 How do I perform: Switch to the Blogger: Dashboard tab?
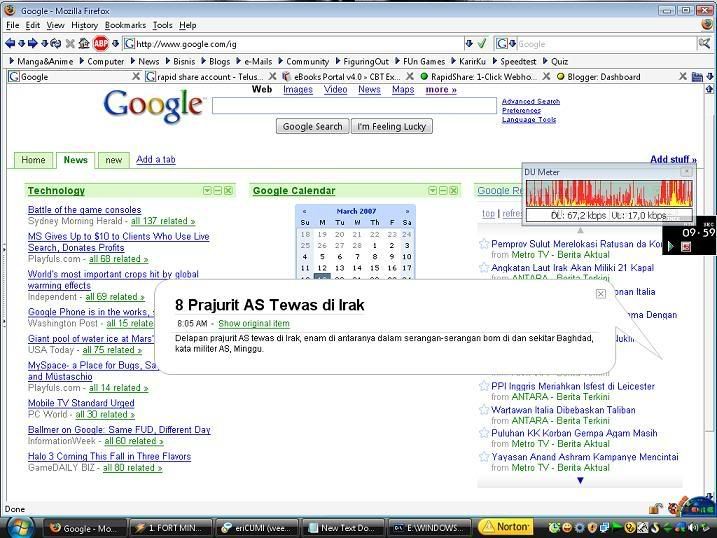tap(604, 76)
